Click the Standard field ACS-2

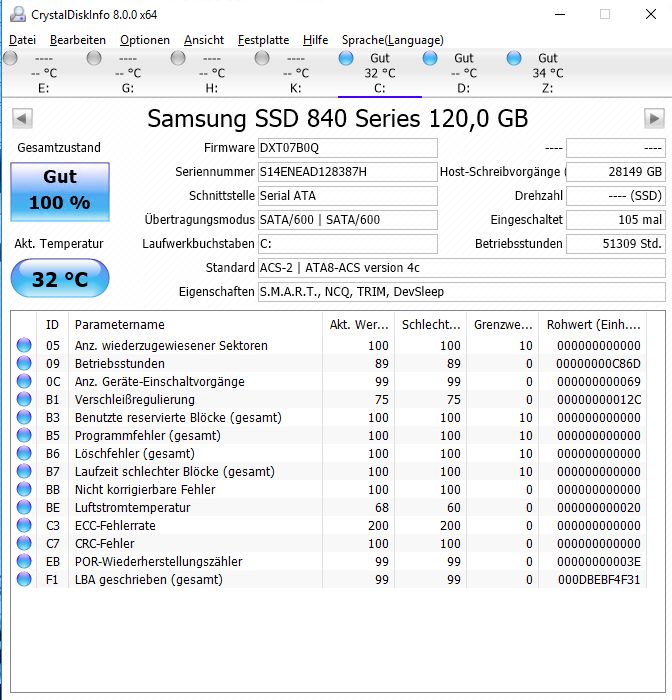click(x=462, y=268)
